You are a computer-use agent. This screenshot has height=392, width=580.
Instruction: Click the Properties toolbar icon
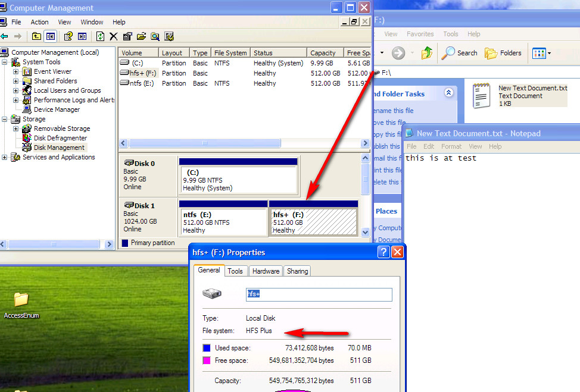click(127, 36)
